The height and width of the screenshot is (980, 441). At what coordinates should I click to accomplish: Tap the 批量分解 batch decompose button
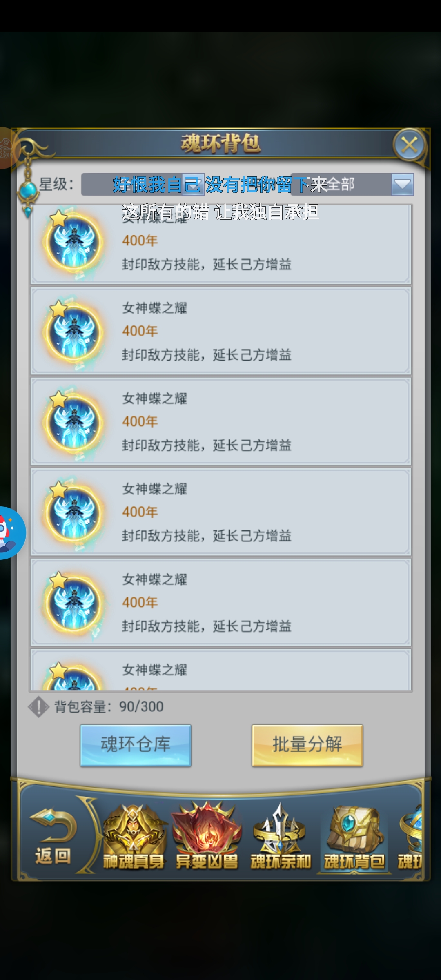[307, 745]
